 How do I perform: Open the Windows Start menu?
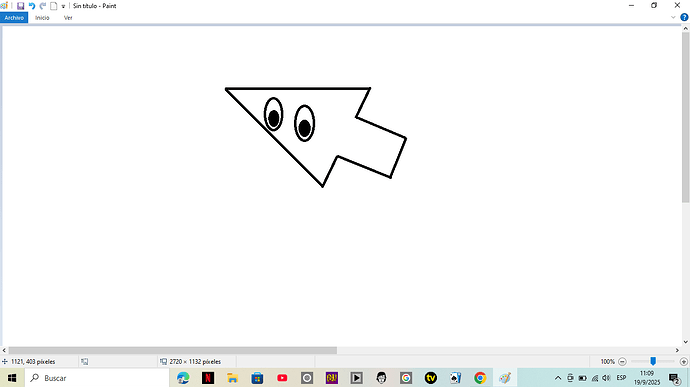pos(12,378)
